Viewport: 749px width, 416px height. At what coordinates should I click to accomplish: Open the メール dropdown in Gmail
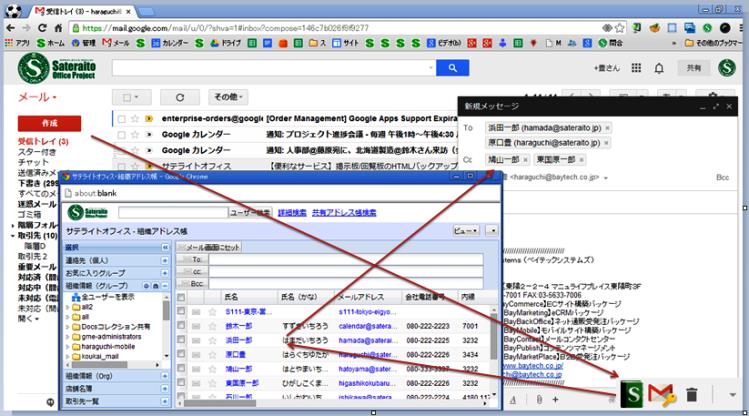[x=37, y=97]
